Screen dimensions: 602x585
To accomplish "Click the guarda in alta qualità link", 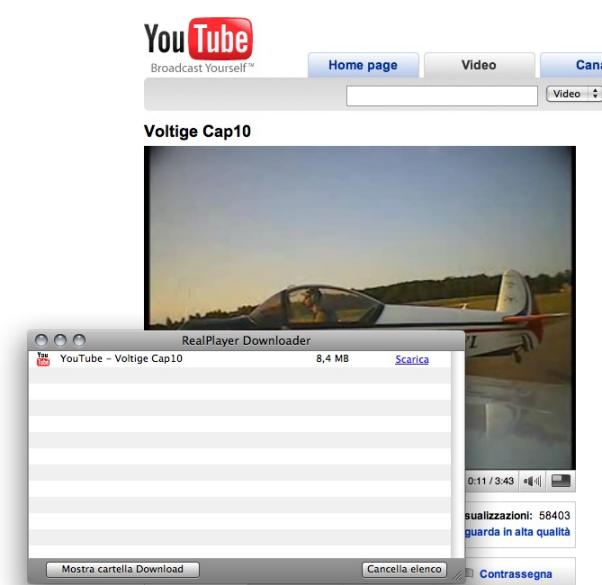I will click(x=518, y=532).
